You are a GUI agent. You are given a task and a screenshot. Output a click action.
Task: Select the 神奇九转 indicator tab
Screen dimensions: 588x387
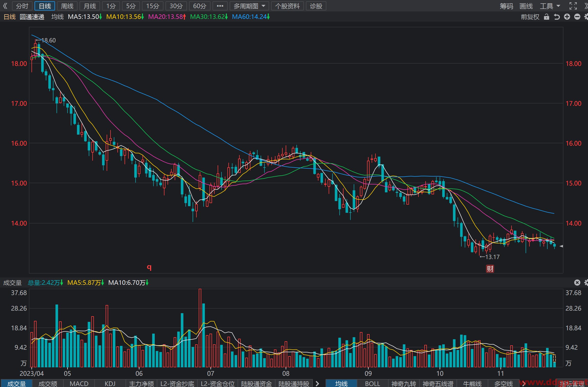pos(404,383)
